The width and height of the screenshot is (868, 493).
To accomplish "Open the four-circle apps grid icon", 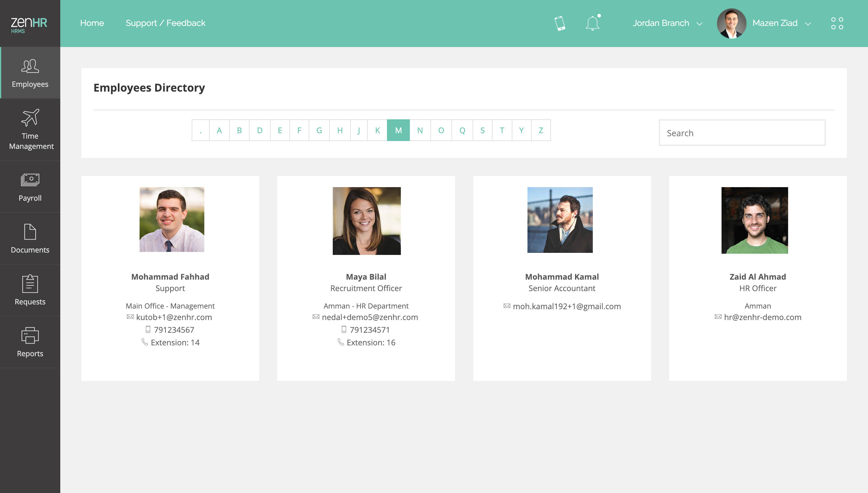I will [x=837, y=24].
